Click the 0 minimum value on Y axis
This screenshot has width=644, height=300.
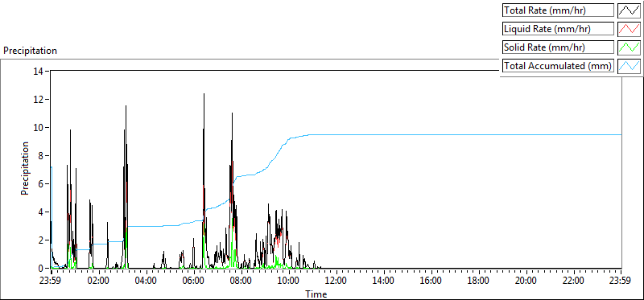[41, 269]
